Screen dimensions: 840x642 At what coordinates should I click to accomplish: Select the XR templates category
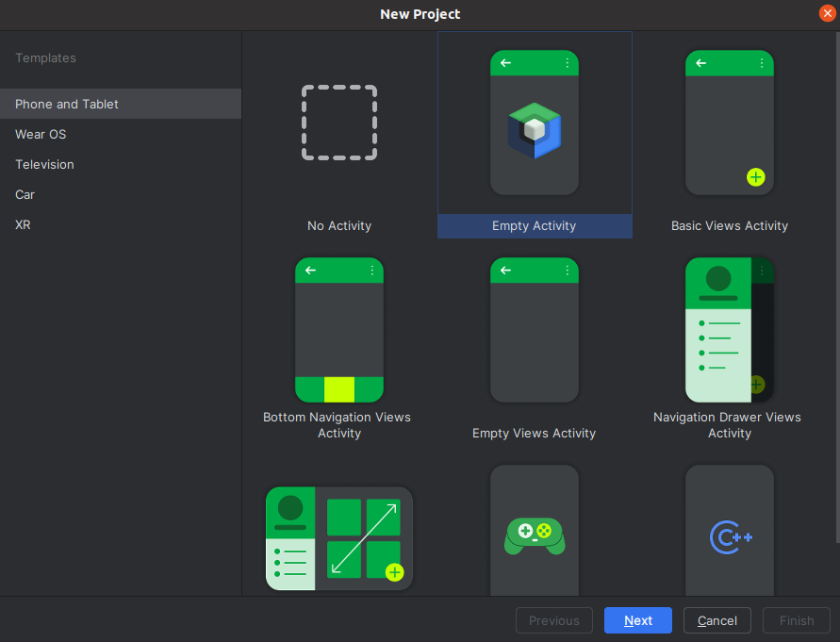coord(22,224)
